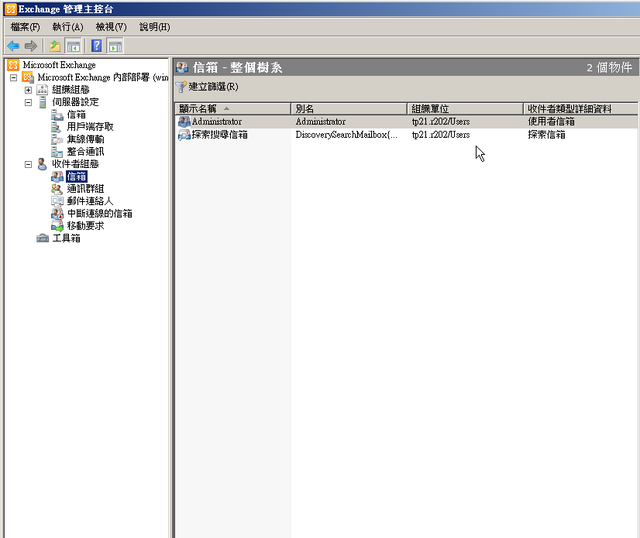
Task: Collapse the 收件者組態 node
Action: 28,164
